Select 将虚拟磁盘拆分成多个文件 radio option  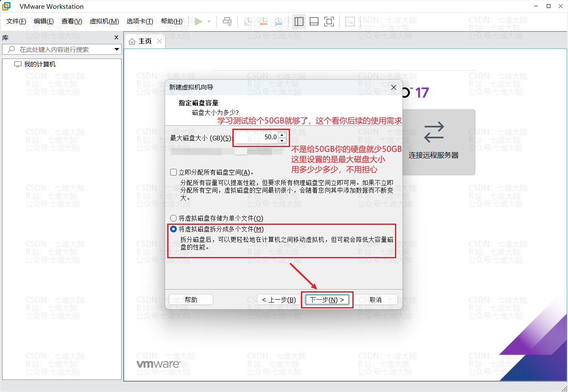173,229
